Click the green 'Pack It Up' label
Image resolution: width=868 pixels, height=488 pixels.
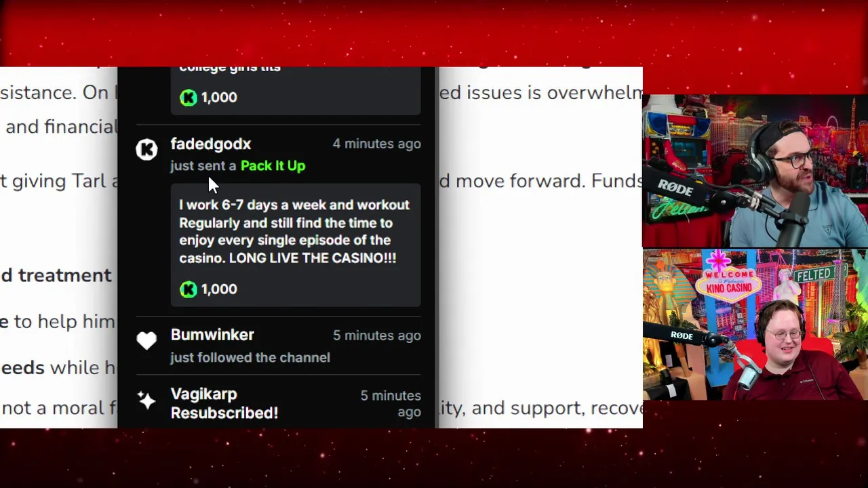point(273,165)
